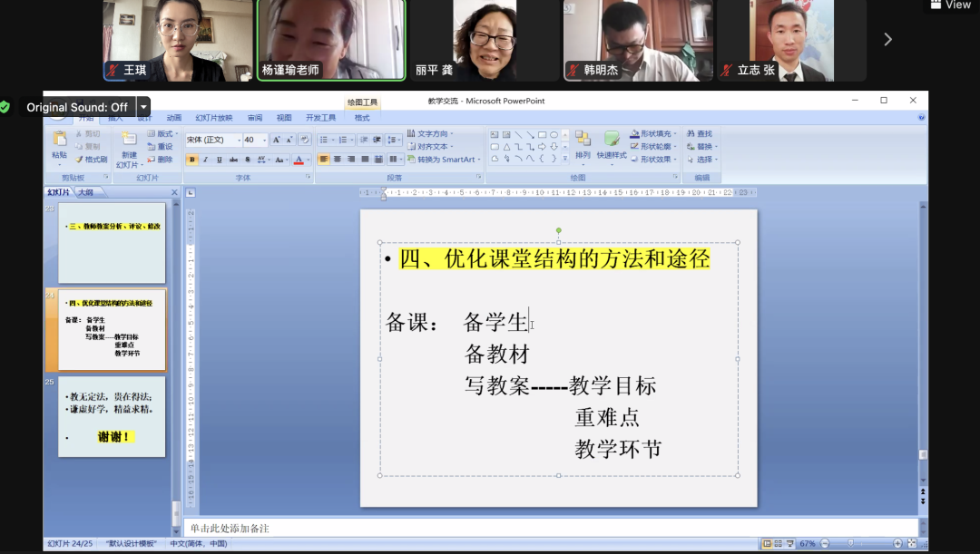
Task: Click the notes field 单击此处添加备注
Action: pos(552,529)
